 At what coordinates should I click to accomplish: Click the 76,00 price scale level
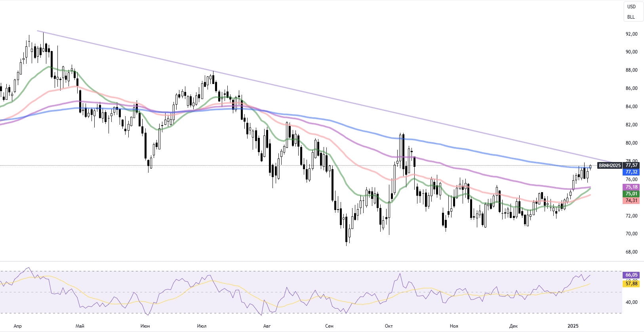pos(632,179)
